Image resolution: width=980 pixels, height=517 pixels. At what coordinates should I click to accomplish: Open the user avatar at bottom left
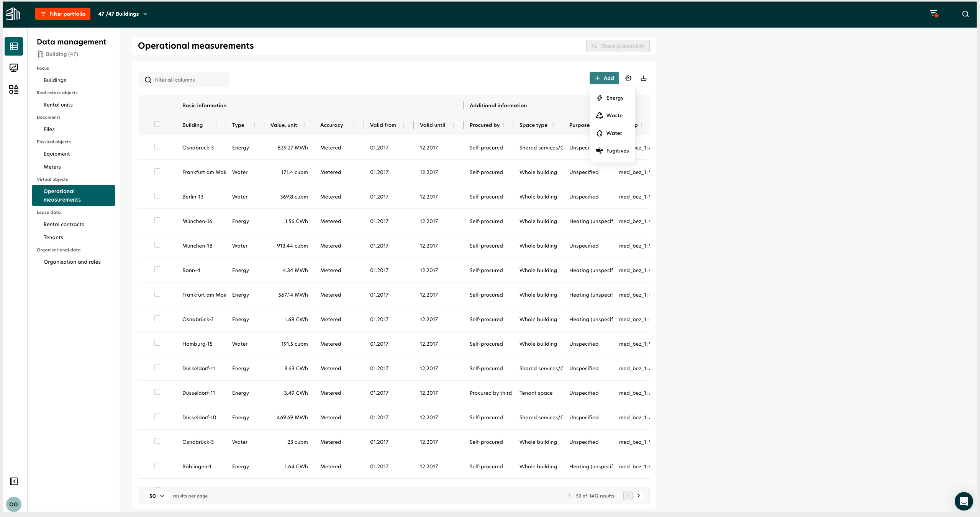point(14,504)
